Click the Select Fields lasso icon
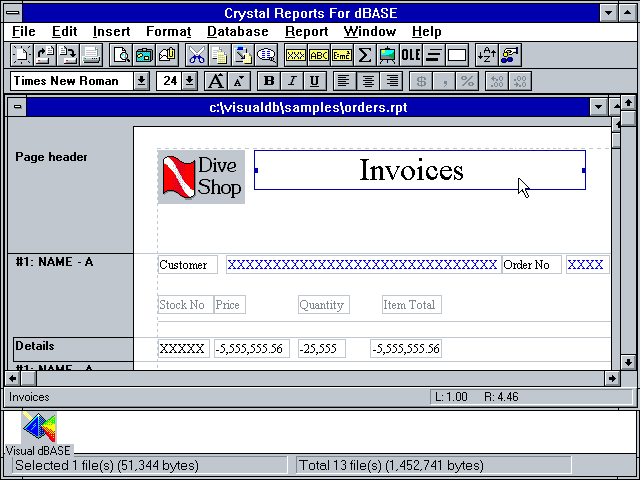This screenshot has width=640, height=480. 267,55
